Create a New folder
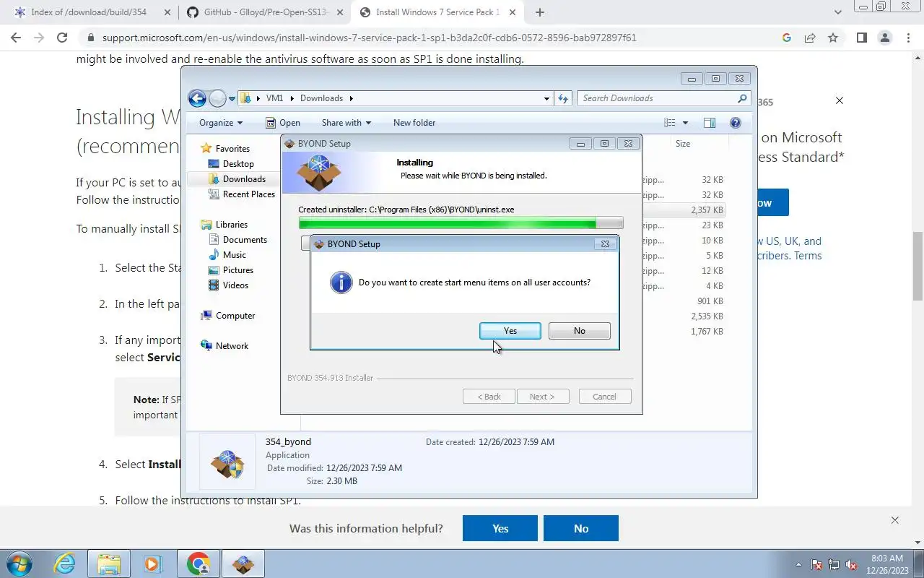Image resolution: width=924 pixels, height=578 pixels. [x=414, y=123]
